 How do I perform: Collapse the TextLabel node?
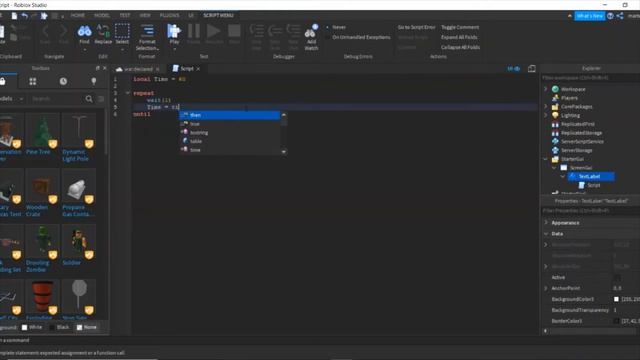563,177
